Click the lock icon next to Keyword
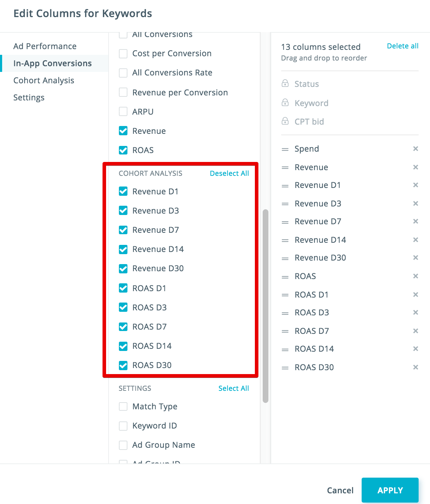 click(x=285, y=103)
